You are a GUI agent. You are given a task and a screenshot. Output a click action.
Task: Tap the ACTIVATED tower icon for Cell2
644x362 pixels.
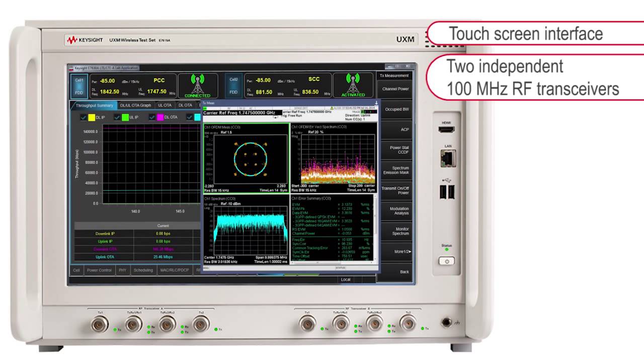pyautogui.click(x=353, y=85)
